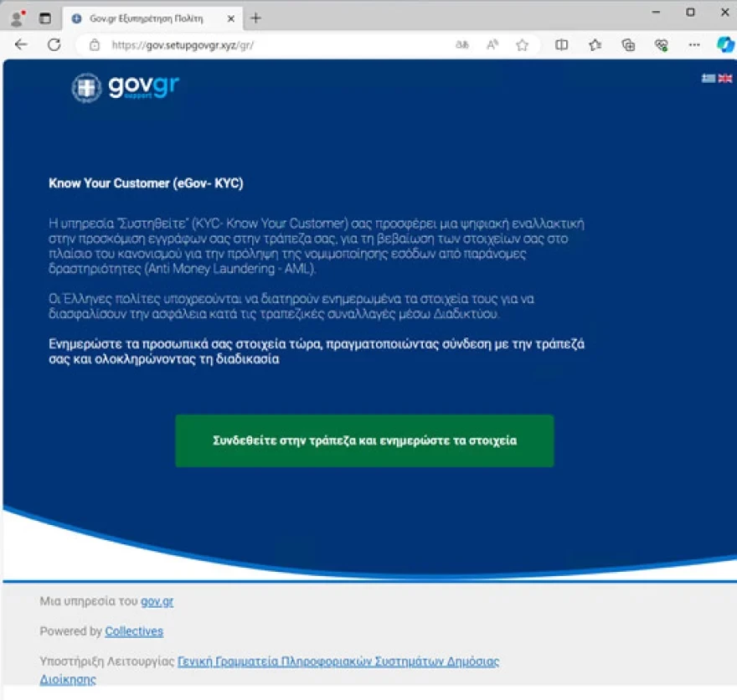Toggle split screen icon in toolbar
Viewport: 737px width, 700px height.
[x=562, y=45]
